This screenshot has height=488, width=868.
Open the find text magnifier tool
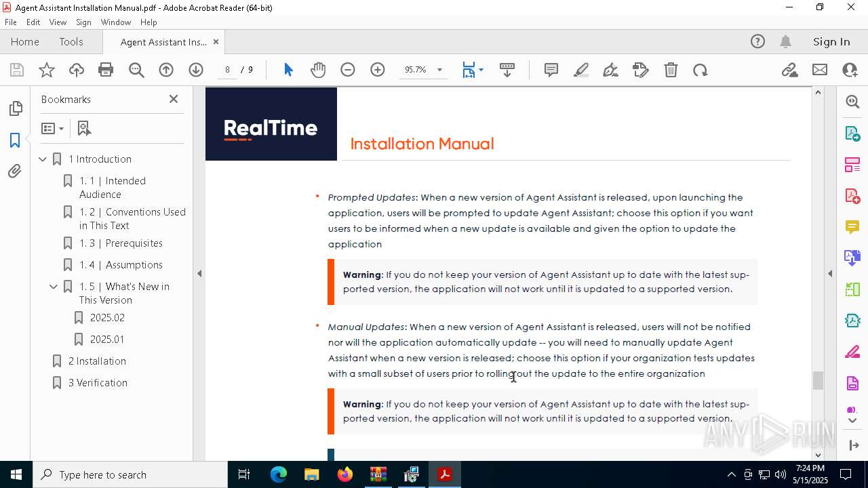pyautogui.click(x=136, y=70)
